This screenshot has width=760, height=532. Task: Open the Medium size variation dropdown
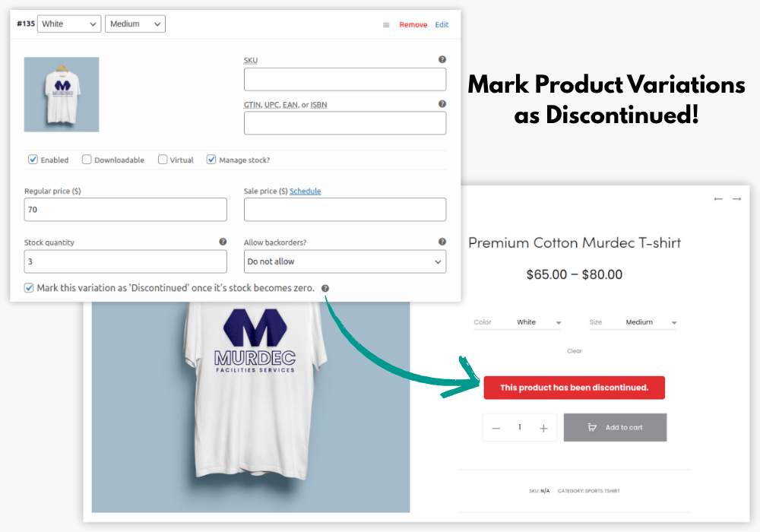pos(135,24)
